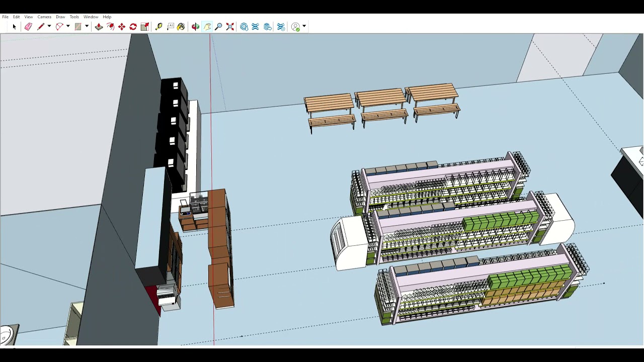This screenshot has width=644, height=362.
Task: Select the Pan hand tool
Action: (207, 27)
